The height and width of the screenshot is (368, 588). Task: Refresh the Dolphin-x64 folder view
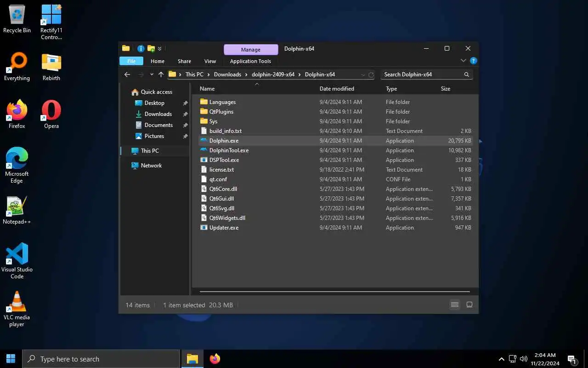tap(371, 75)
